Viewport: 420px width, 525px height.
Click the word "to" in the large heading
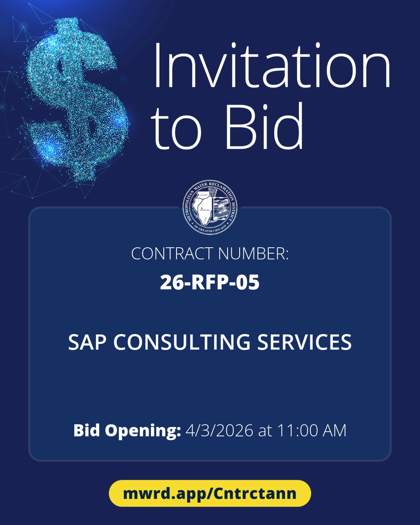pyautogui.click(x=176, y=128)
